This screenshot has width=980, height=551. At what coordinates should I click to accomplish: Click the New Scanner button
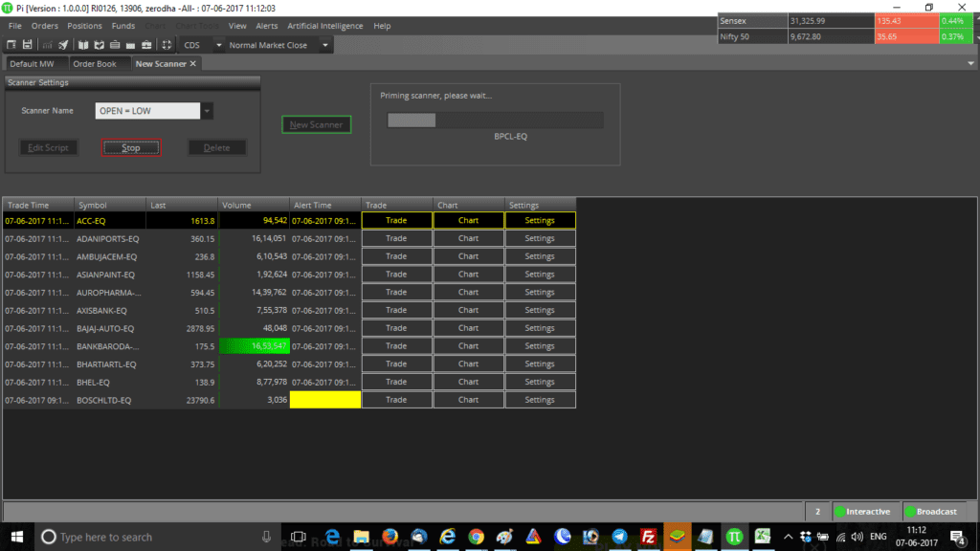click(316, 124)
